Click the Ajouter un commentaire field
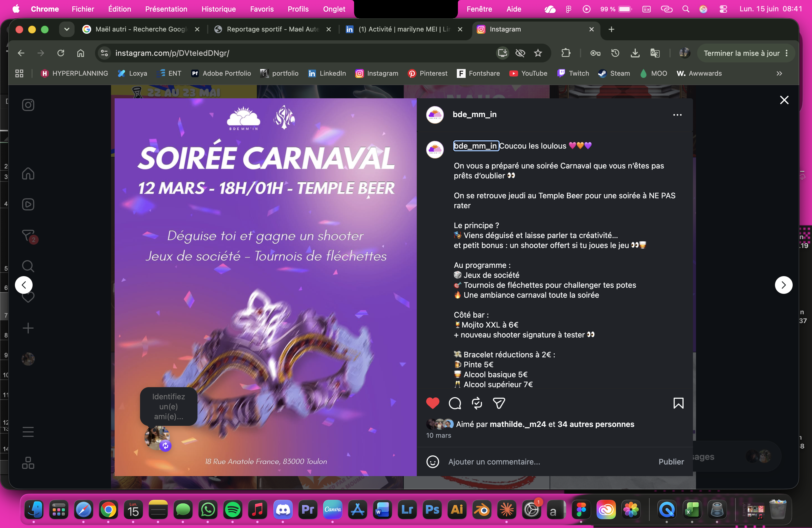 click(549, 461)
